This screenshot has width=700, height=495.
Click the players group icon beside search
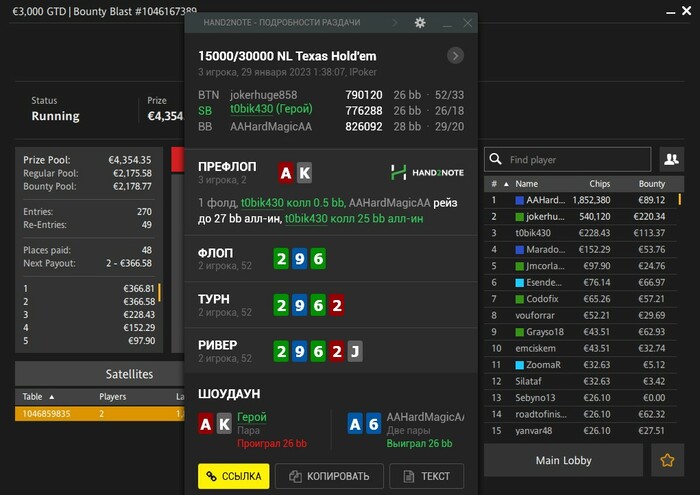coord(671,159)
